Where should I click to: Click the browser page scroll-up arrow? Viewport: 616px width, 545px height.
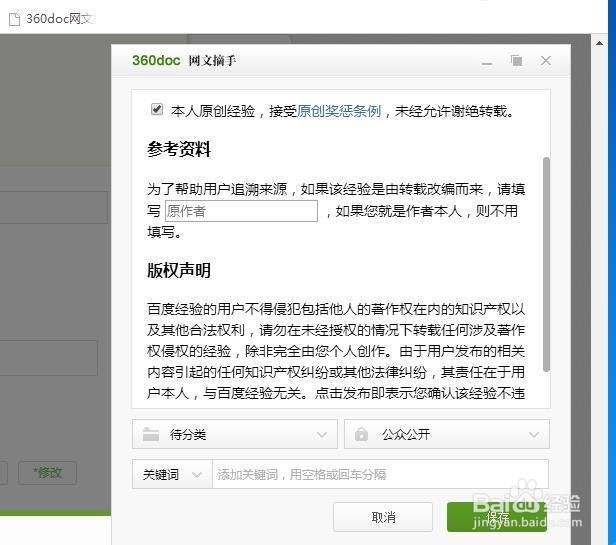pos(599,43)
